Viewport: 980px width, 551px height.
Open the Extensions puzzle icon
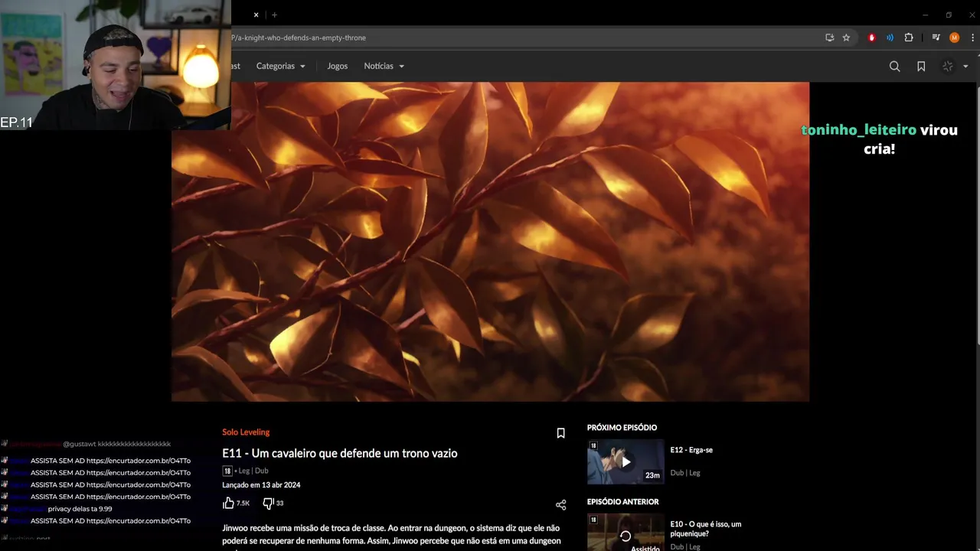click(909, 37)
